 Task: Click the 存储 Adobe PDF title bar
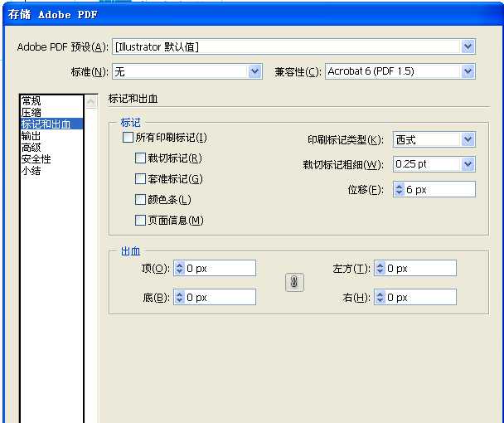tap(252, 14)
